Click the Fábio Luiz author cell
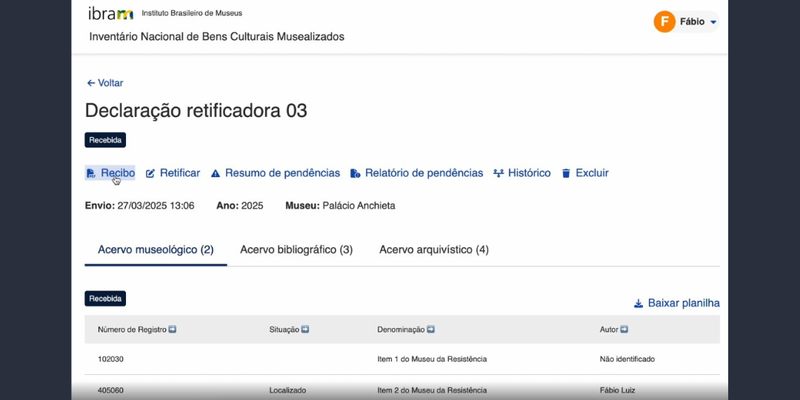Viewport: 800px width, 400px height. tap(617, 390)
